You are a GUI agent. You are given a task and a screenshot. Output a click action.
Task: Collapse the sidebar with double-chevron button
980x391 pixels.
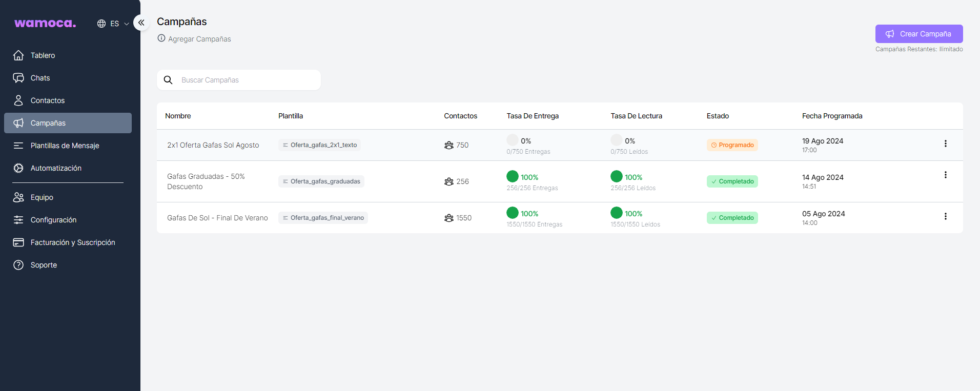[141, 23]
